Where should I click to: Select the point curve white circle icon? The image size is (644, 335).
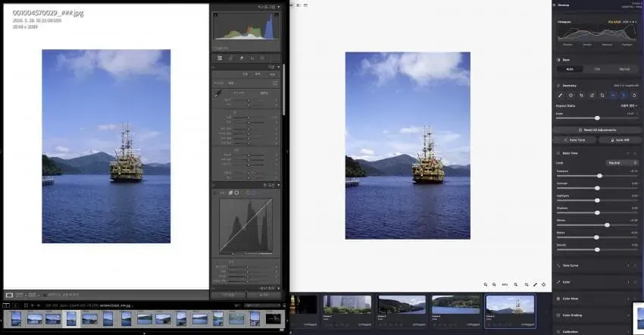(236, 193)
